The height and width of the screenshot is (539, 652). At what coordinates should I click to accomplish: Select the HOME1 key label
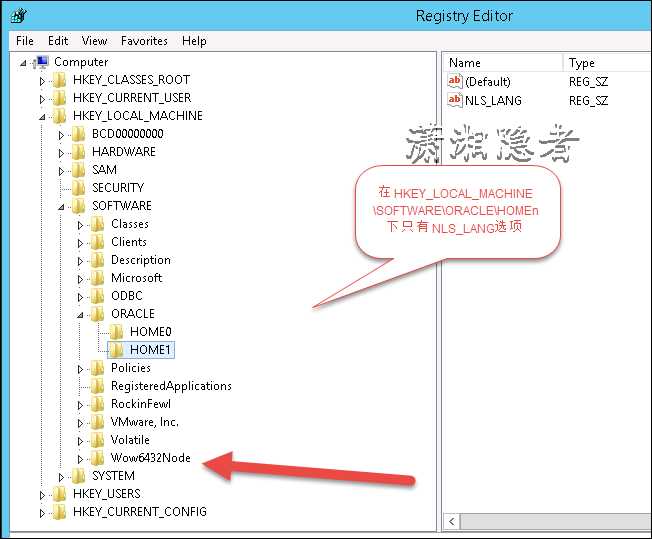[x=151, y=350]
